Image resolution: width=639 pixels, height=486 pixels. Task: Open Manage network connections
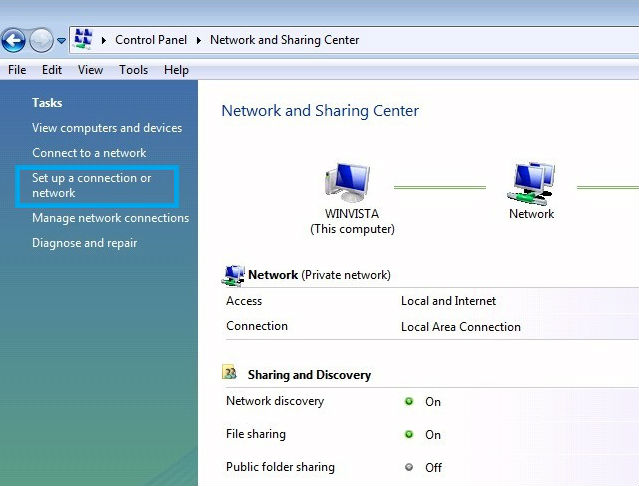(x=110, y=218)
